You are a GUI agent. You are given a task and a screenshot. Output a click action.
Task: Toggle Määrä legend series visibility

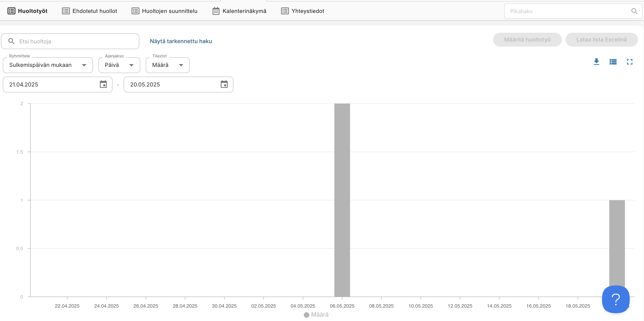click(x=316, y=315)
